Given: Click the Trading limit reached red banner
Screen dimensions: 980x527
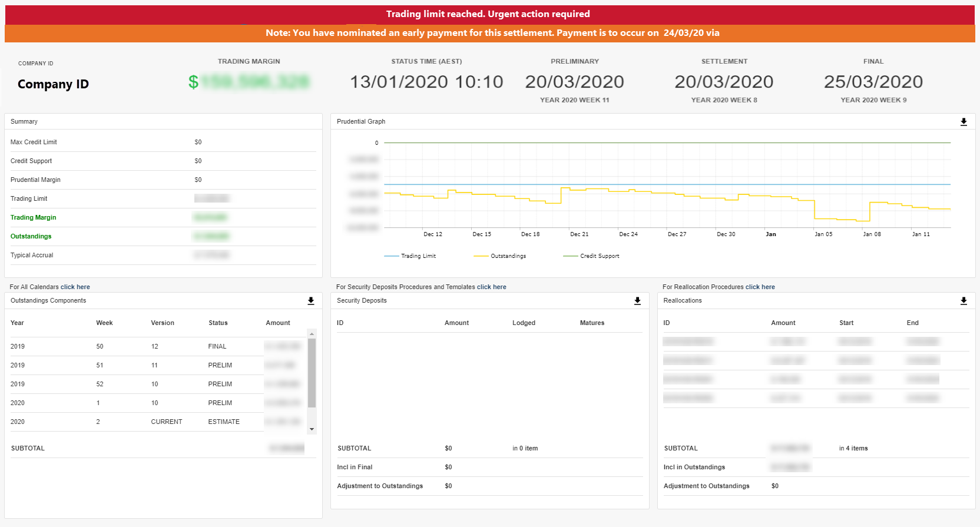Looking at the screenshot, I should tap(489, 15).
